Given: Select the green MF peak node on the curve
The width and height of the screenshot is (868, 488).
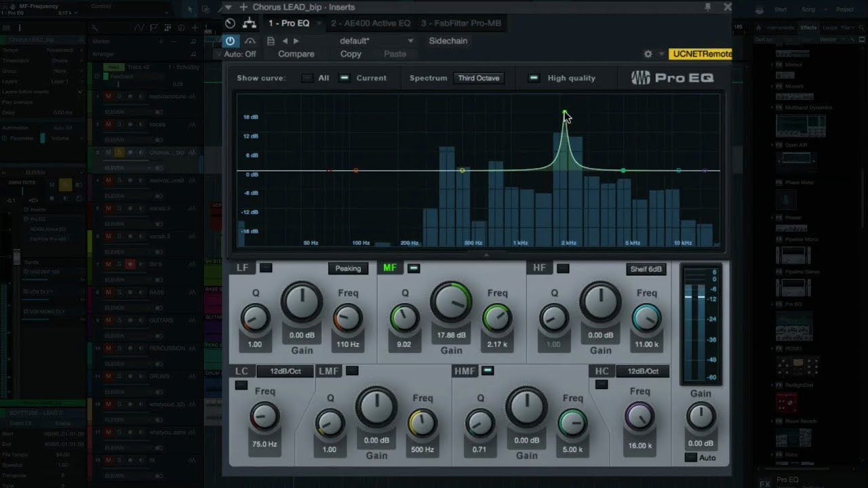Looking at the screenshot, I should tap(565, 112).
